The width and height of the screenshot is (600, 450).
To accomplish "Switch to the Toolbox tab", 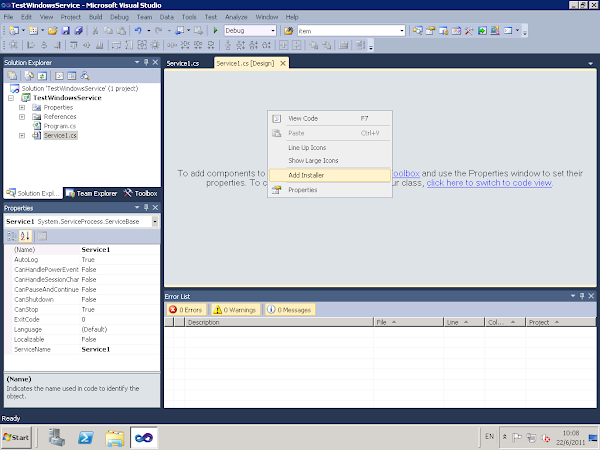I will tap(141, 193).
